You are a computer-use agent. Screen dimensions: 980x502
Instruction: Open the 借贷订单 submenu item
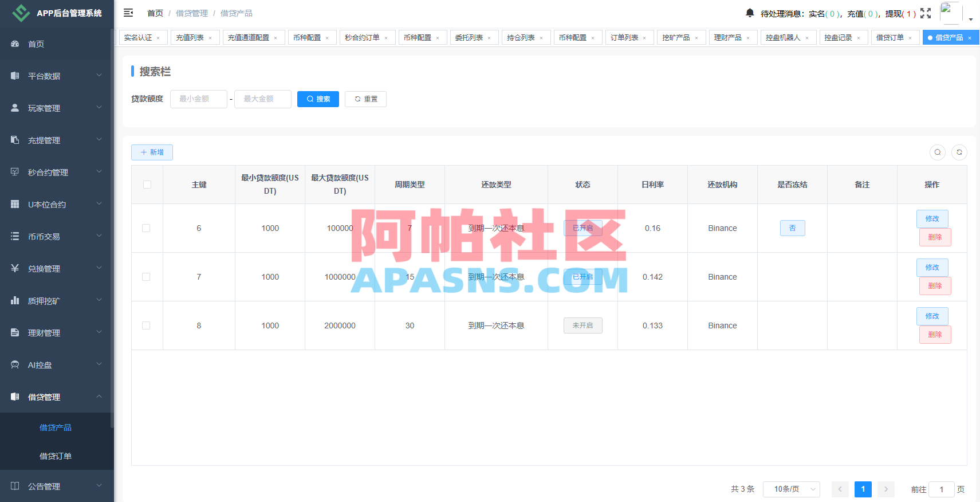point(56,456)
